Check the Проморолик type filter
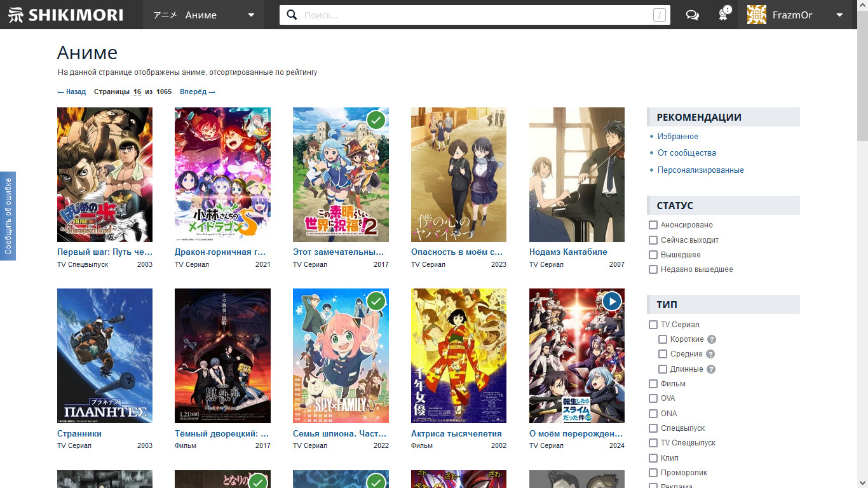Viewport: 868px width, 488px height. click(x=653, y=473)
